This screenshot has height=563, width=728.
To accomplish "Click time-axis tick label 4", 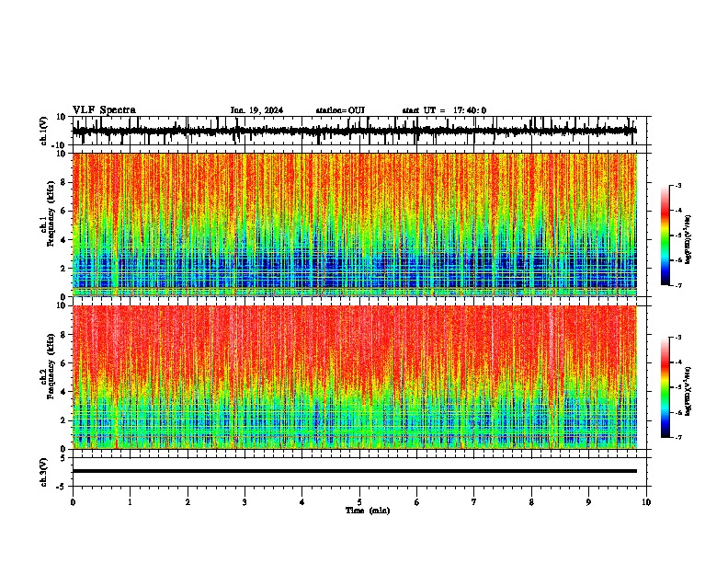I will coord(302,502).
